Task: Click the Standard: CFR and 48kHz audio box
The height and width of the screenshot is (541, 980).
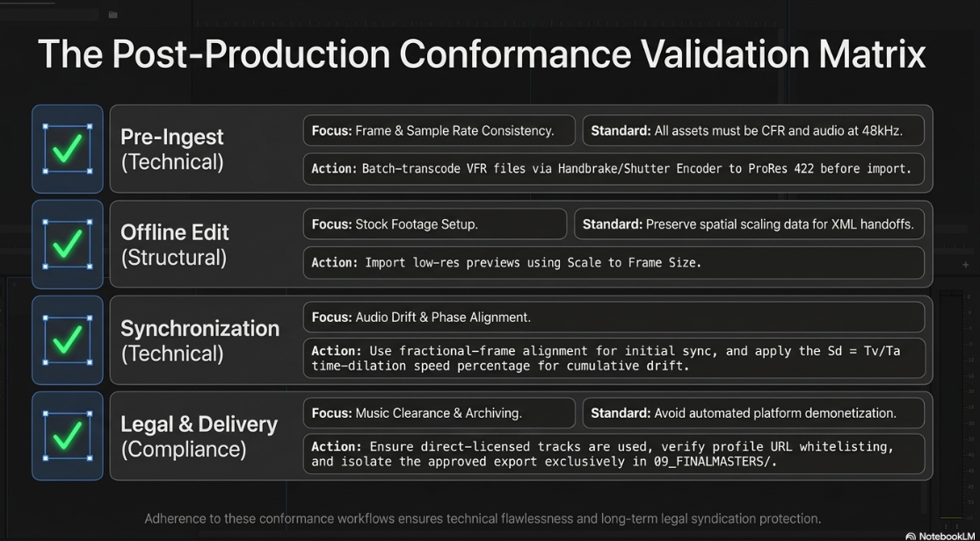Action: [x=753, y=131]
